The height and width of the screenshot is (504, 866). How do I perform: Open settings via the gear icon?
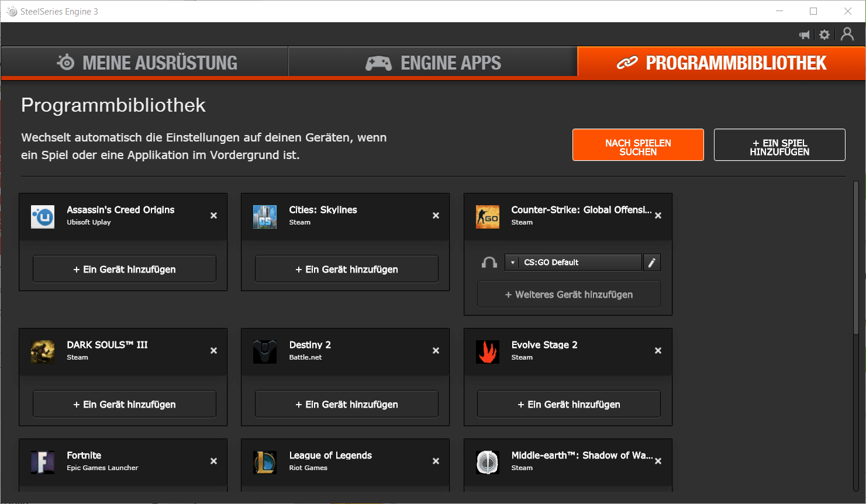824,35
